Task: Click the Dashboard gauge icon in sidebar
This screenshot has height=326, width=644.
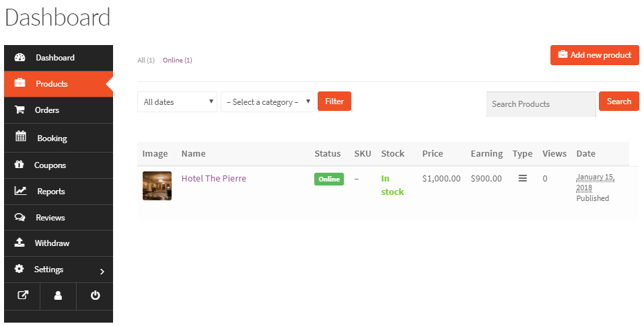Action: tap(20, 58)
